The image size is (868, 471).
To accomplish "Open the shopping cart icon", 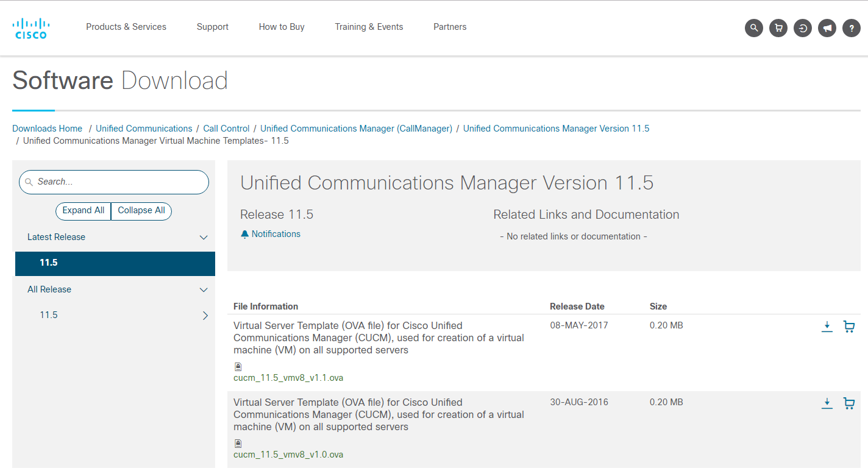I will [778, 28].
